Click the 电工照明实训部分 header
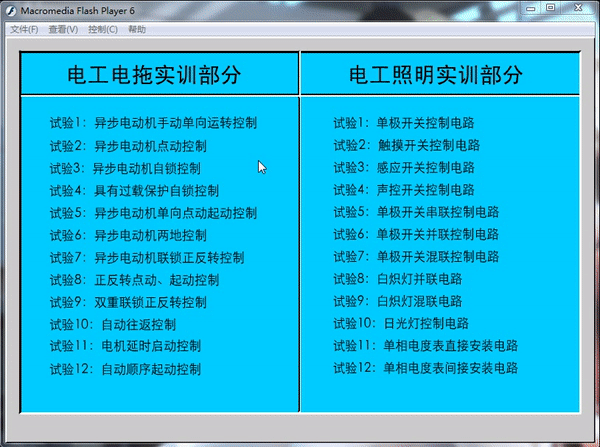The image size is (600, 447). pos(436,75)
